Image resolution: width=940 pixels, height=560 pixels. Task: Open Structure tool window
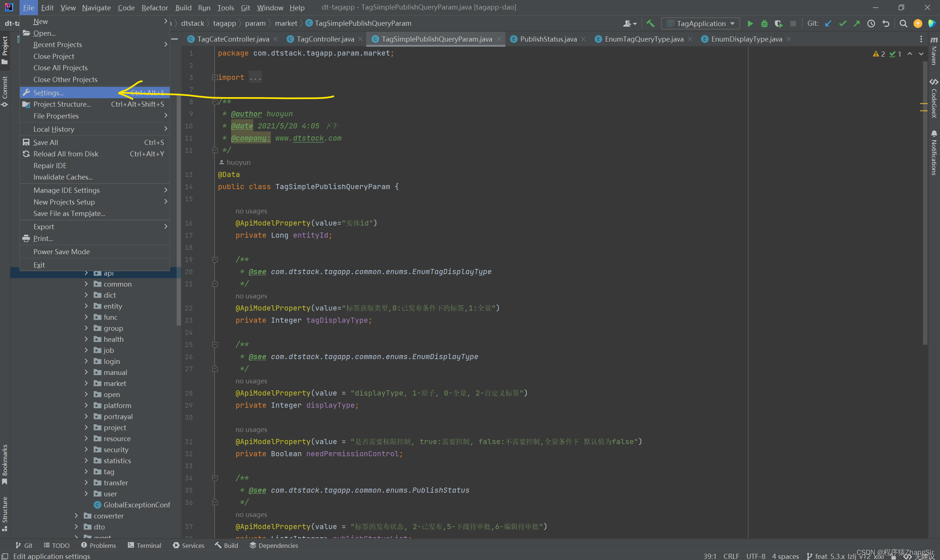point(5,514)
